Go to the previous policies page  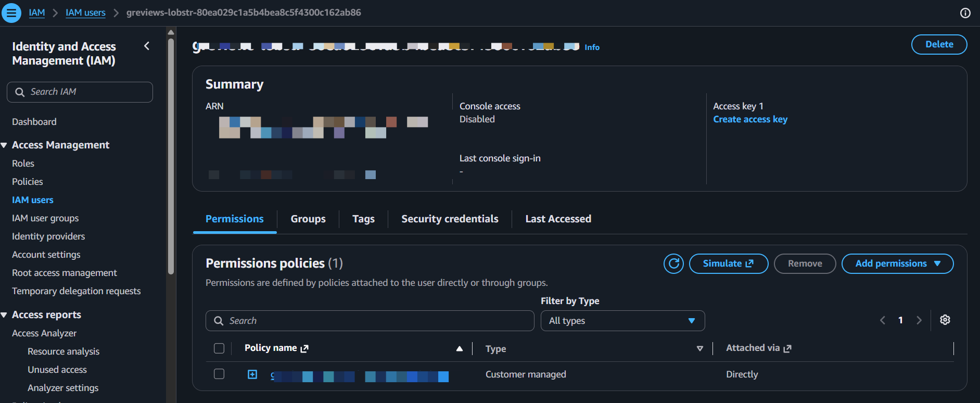(x=883, y=320)
